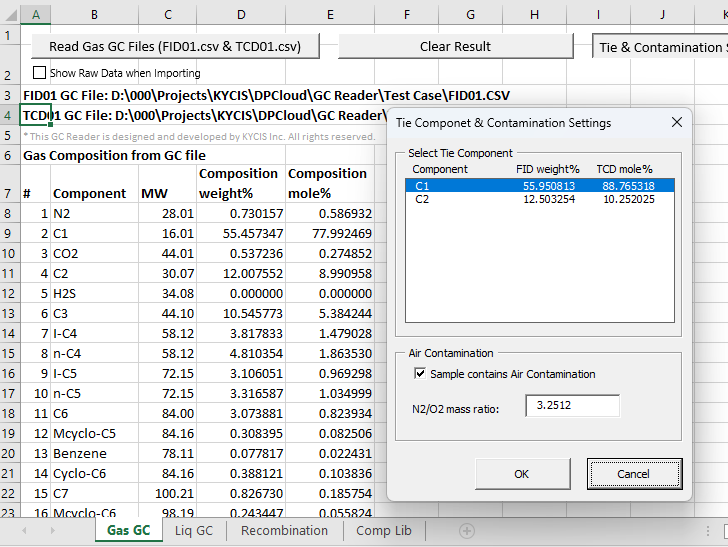This screenshot has height=547, width=728.
Task: Close the Tie Componet & Contamination Settings dialog
Action: 677,123
